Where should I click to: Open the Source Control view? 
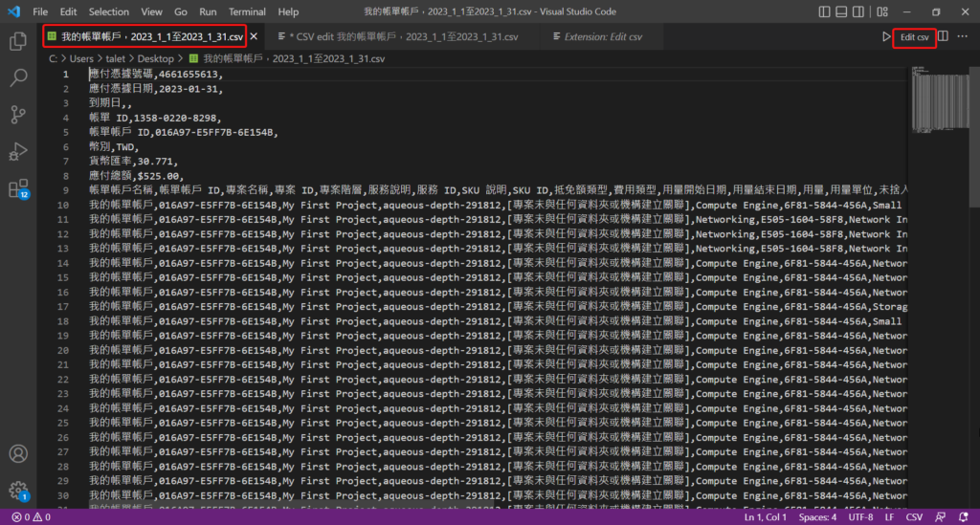[x=18, y=115]
